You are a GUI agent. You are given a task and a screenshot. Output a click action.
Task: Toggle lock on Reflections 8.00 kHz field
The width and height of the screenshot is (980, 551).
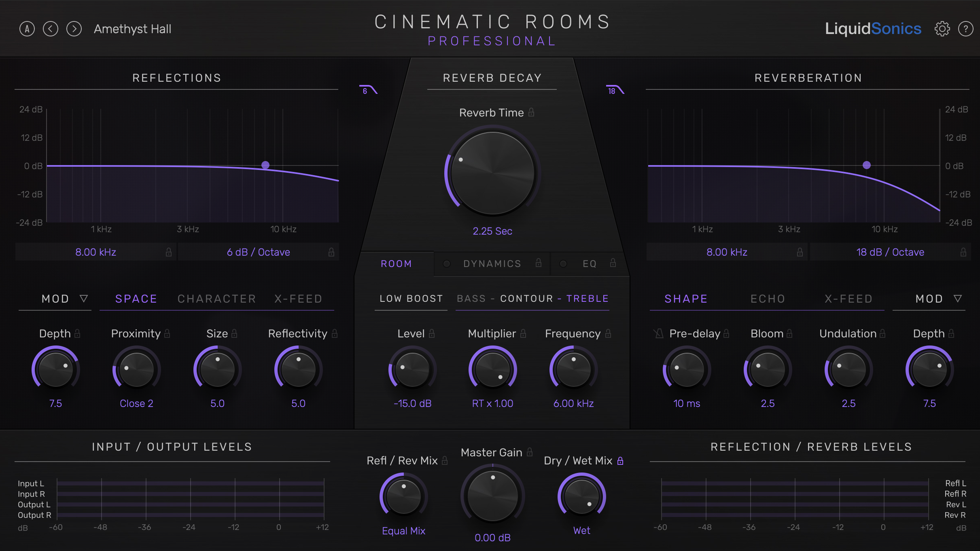pyautogui.click(x=169, y=252)
